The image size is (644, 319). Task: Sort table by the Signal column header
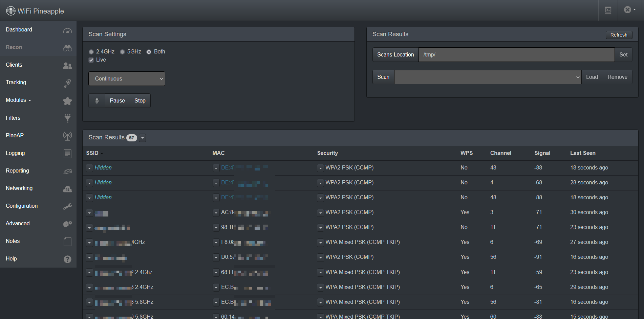(x=542, y=153)
